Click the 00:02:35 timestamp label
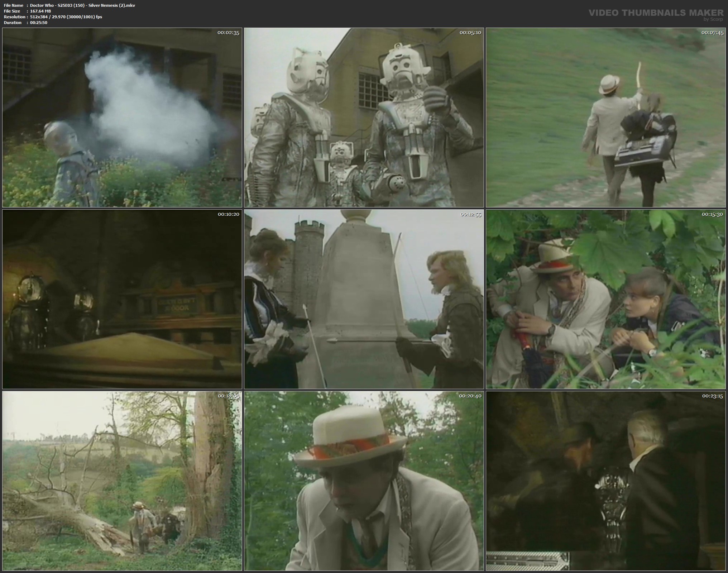The height and width of the screenshot is (573, 728). click(x=228, y=33)
